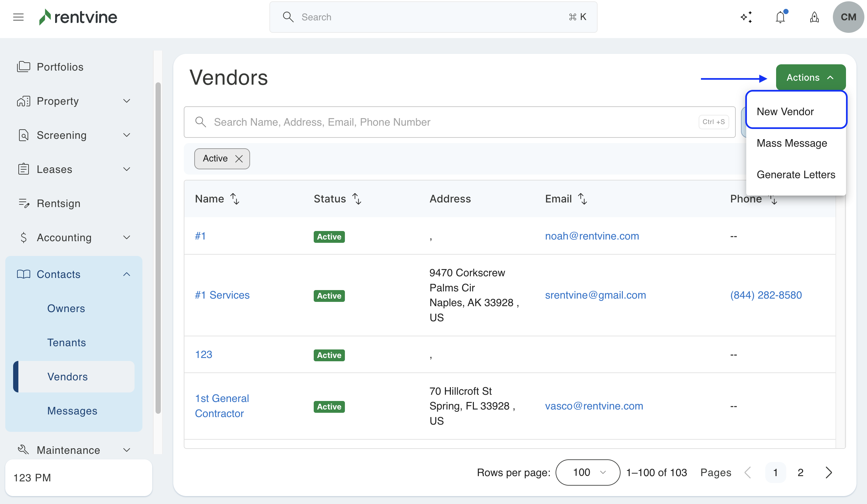Sort by Email column arrows
The height and width of the screenshot is (504, 867).
coord(582,199)
